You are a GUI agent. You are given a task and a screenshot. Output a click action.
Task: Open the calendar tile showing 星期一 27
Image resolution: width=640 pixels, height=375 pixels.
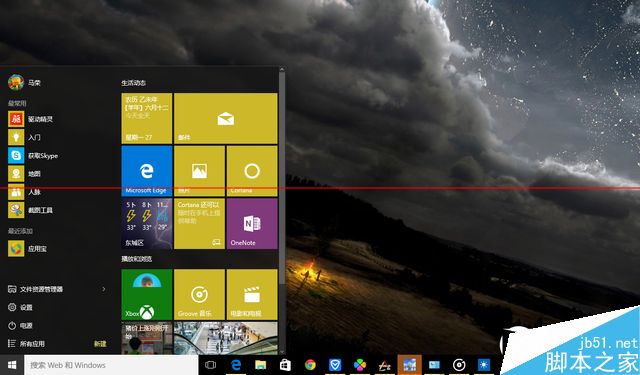coord(147,118)
